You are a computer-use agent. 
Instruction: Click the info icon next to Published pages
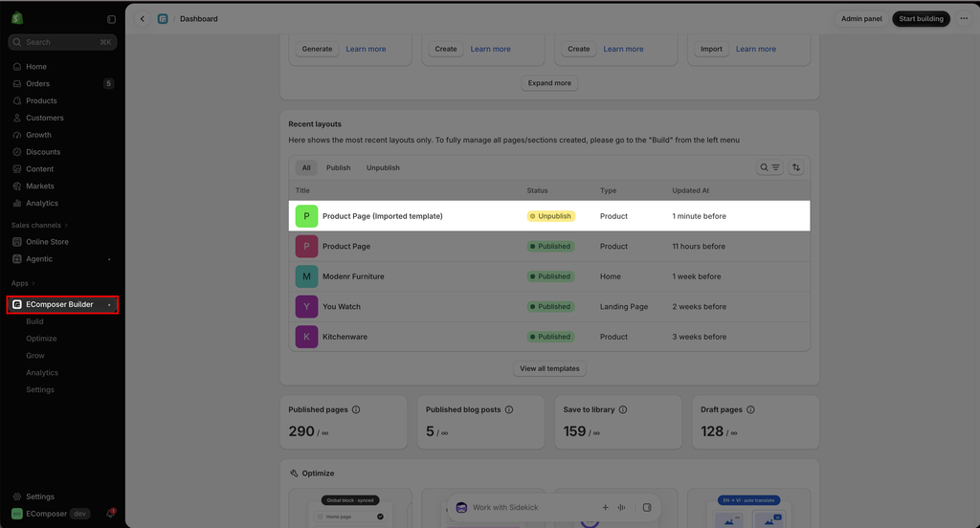pos(356,410)
